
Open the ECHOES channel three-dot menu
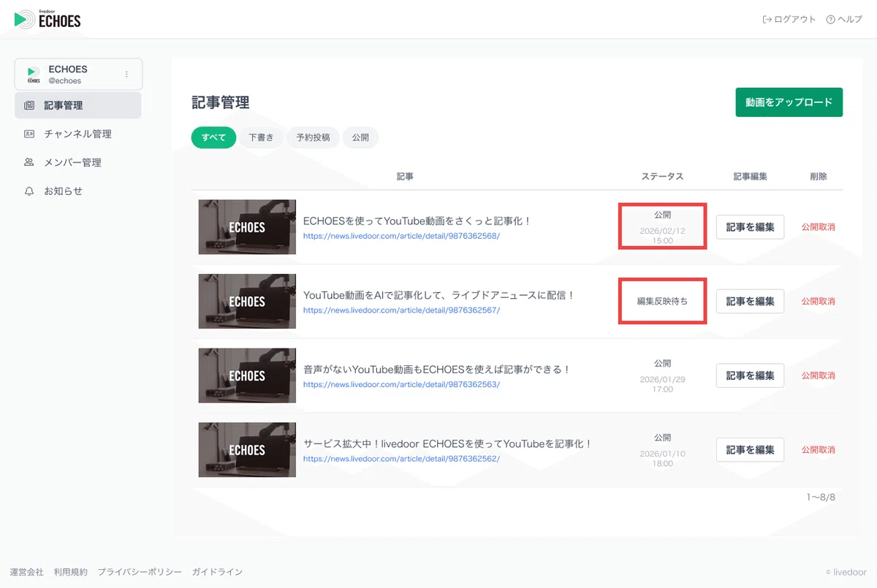[x=126, y=75]
